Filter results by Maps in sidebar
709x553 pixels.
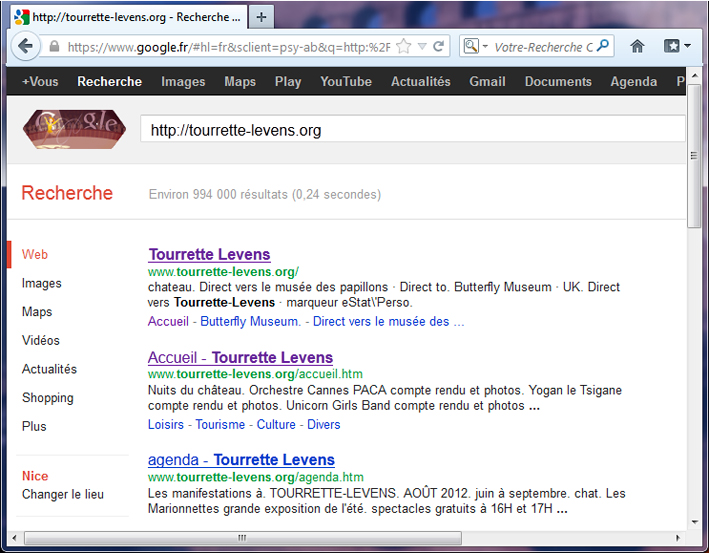37,312
